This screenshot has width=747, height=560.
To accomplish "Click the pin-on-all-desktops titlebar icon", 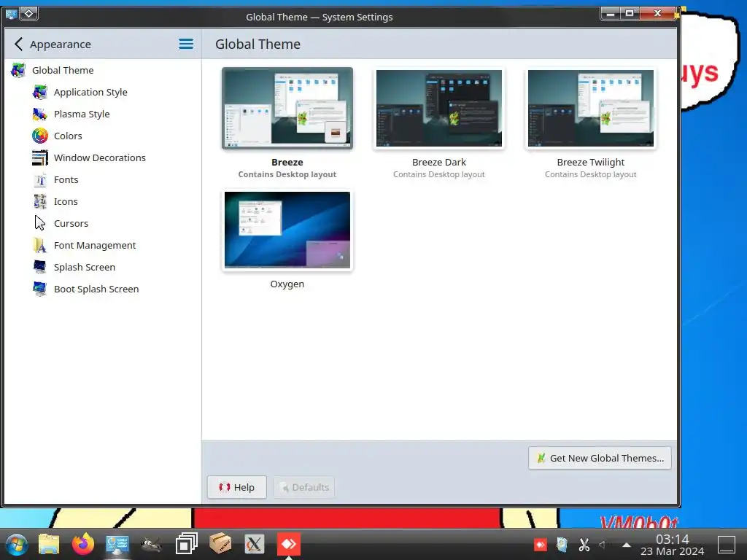I will [29, 14].
